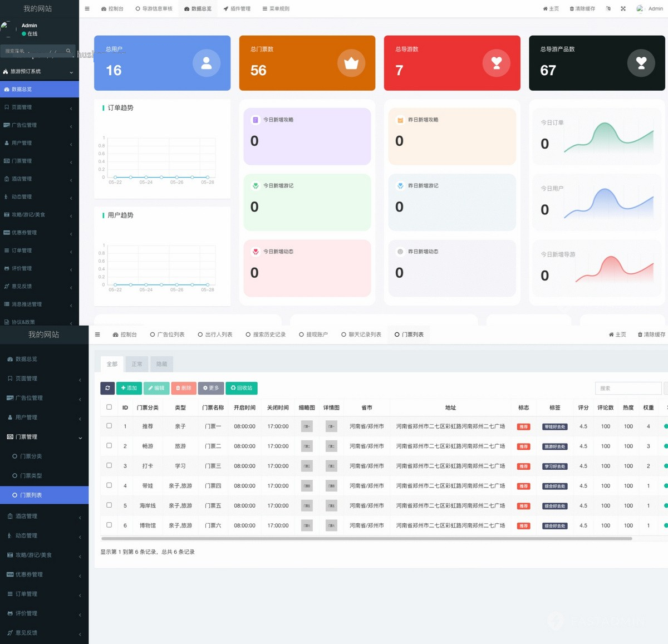Check the select-all checkbox in table header
The width and height of the screenshot is (668, 644).
(109, 407)
